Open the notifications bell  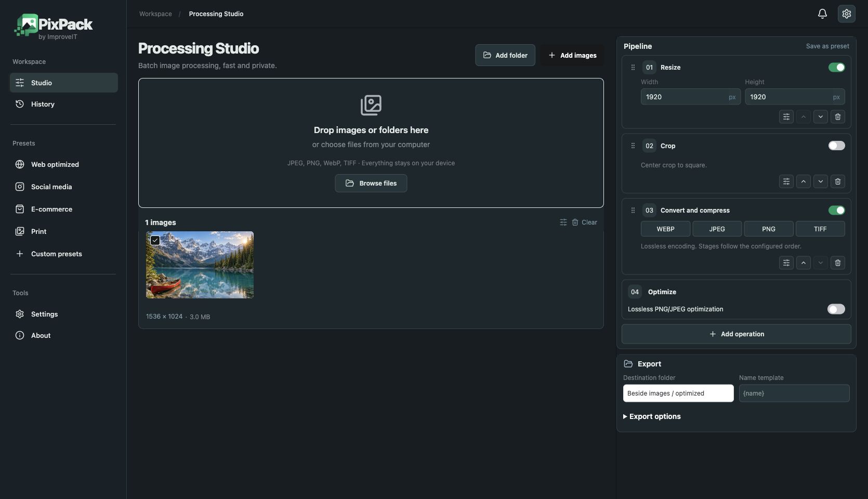[822, 14]
